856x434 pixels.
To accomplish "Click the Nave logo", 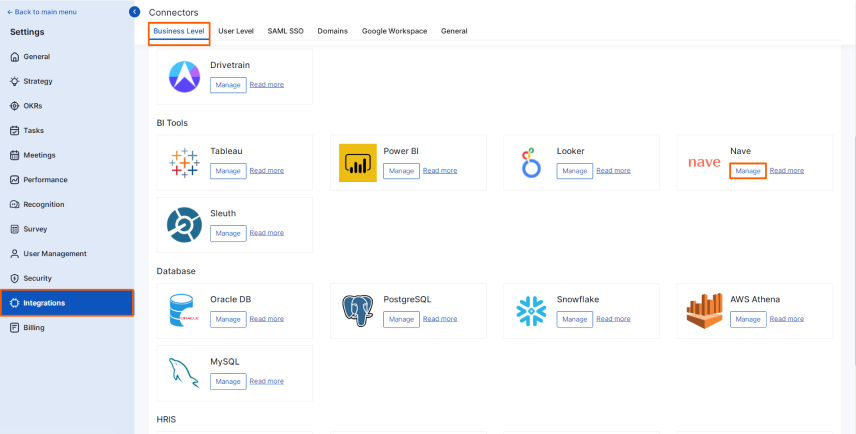I will point(704,163).
